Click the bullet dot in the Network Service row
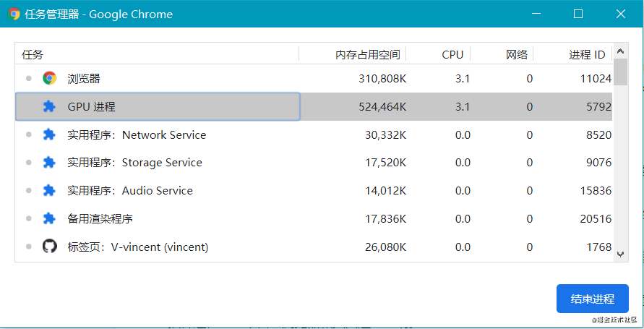 pyautogui.click(x=28, y=134)
